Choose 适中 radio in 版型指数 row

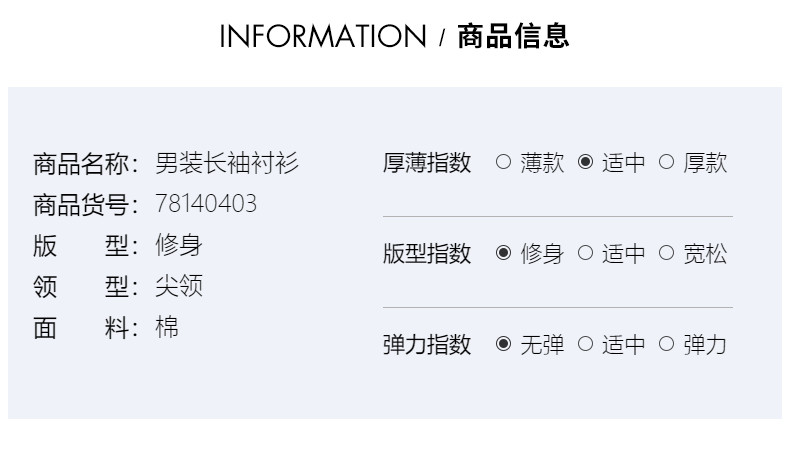(x=585, y=253)
